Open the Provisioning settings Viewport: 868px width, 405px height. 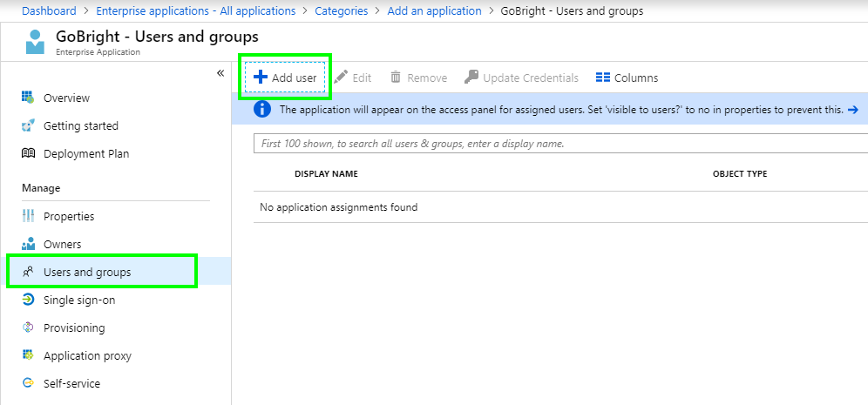(74, 327)
